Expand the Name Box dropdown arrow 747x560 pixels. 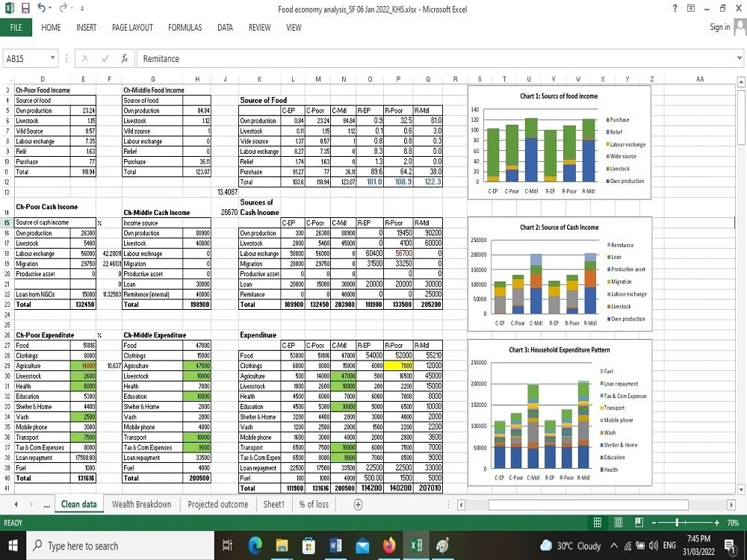53,58
